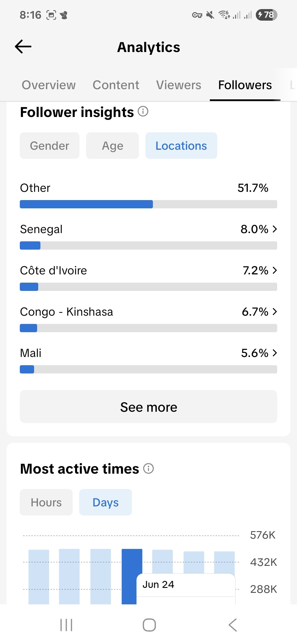The image size is (297, 644).
Task: Select the Age filter chip
Action: [x=112, y=146]
